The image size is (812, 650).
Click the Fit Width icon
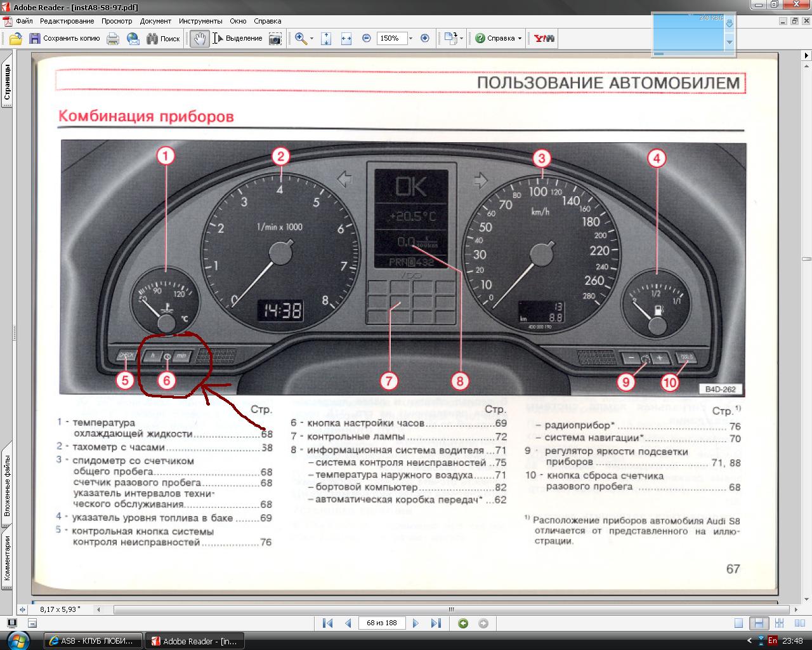tap(346, 39)
